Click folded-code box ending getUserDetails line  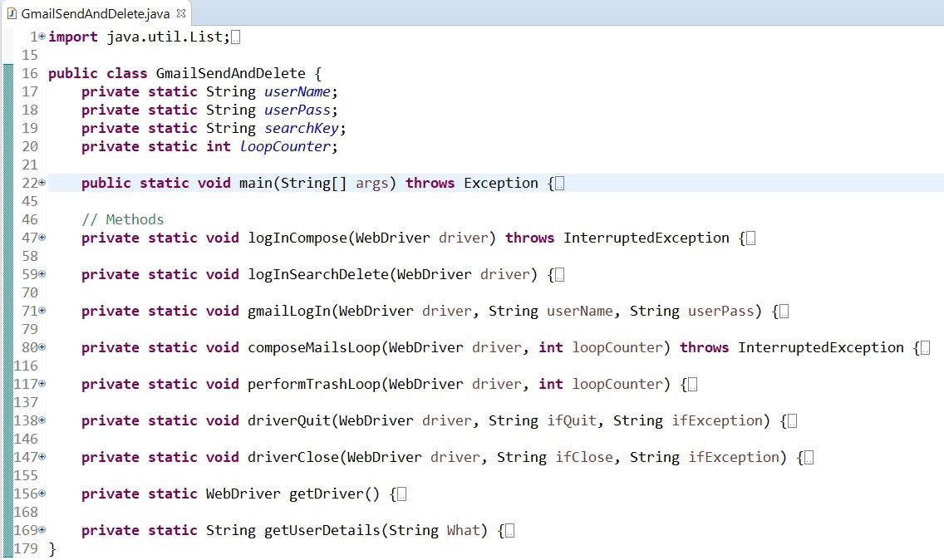point(509,531)
